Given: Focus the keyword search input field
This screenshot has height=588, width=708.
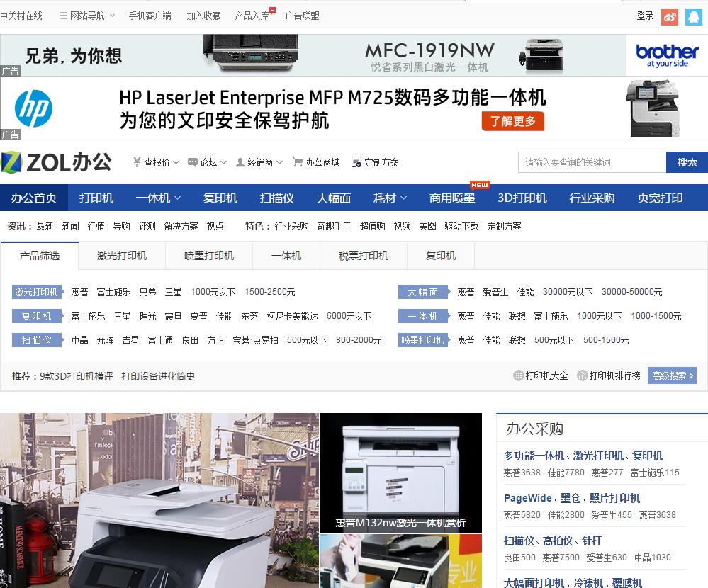Looking at the screenshot, I should pos(592,162).
